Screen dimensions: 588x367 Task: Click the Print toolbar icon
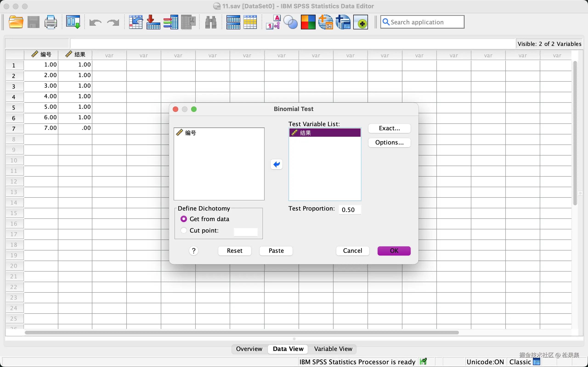[x=51, y=22]
